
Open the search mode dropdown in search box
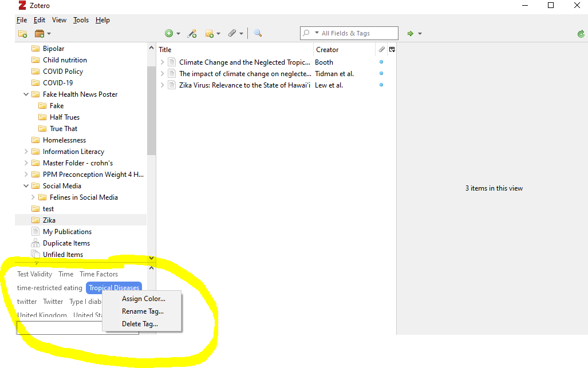[x=317, y=33]
